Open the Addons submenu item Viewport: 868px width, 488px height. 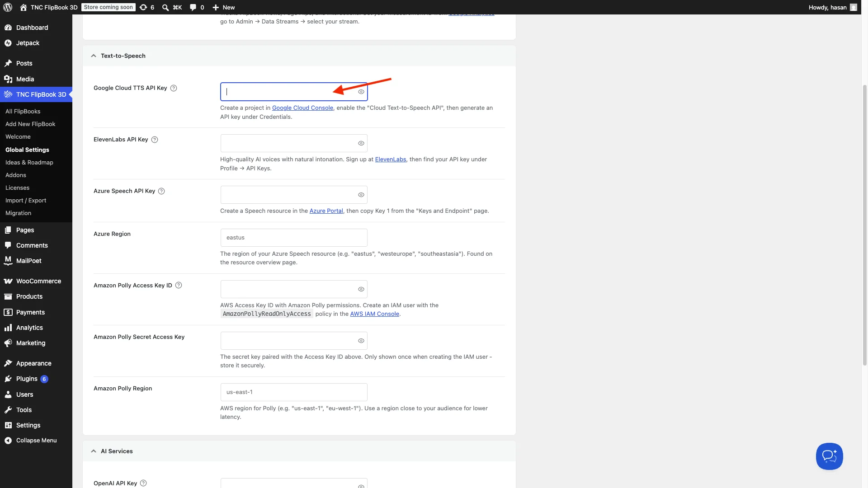(16, 175)
